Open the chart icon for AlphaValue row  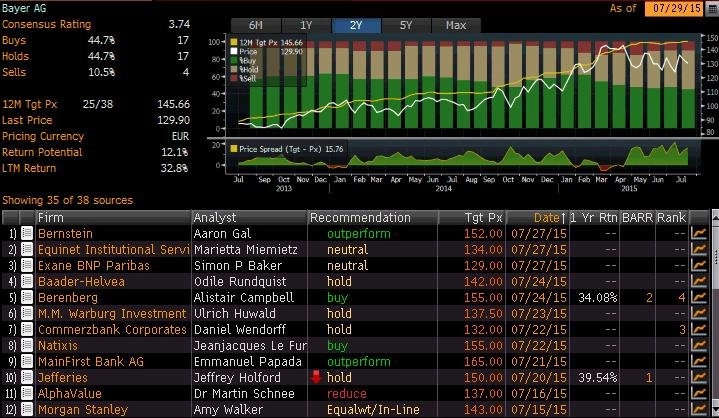coord(699,394)
